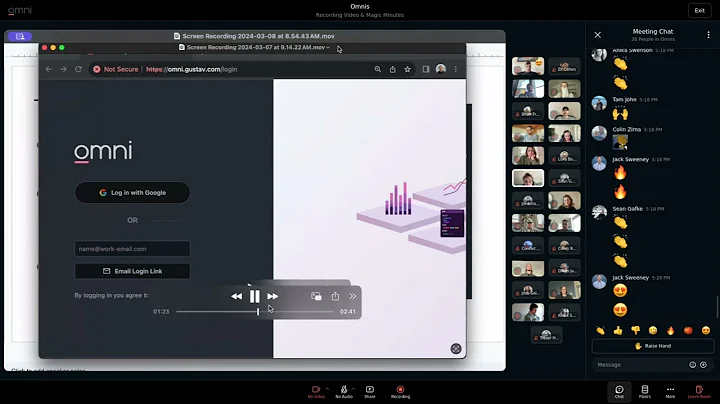Click the Leave Room icon
720x404 pixels.
click(699, 389)
